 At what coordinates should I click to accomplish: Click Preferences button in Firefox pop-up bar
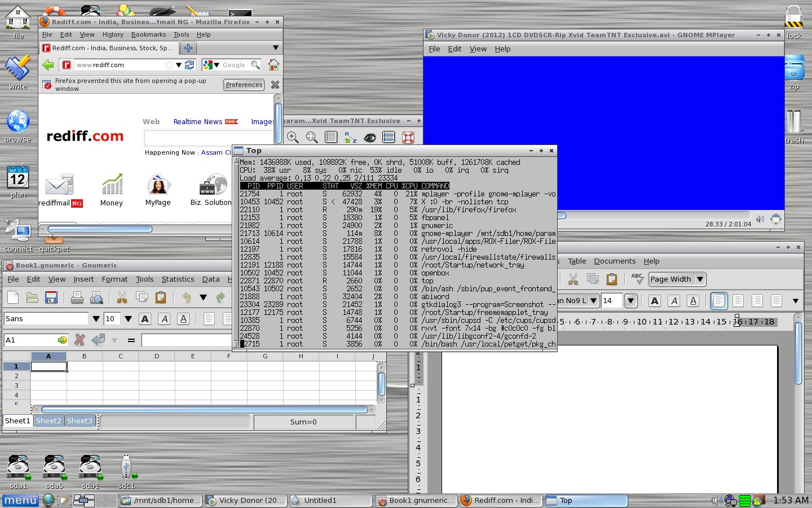point(244,85)
